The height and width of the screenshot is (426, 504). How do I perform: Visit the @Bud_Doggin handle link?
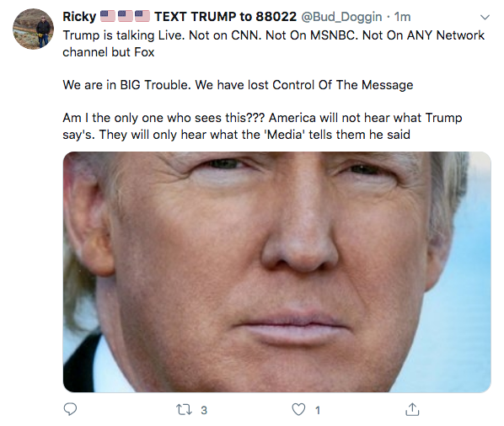click(x=341, y=17)
